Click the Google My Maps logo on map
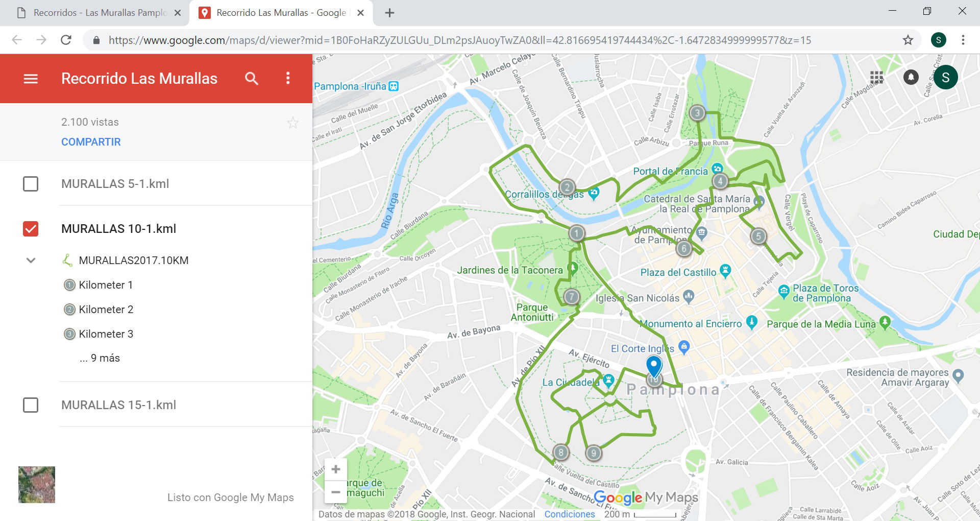The width and height of the screenshot is (980, 521). pos(646,497)
